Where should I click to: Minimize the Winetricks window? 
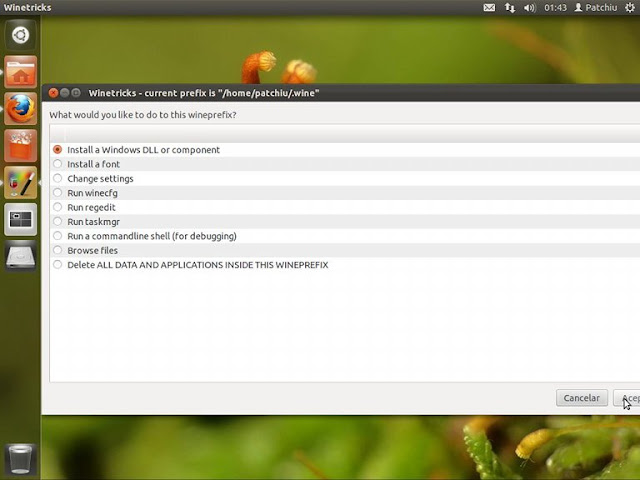(64, 93)
